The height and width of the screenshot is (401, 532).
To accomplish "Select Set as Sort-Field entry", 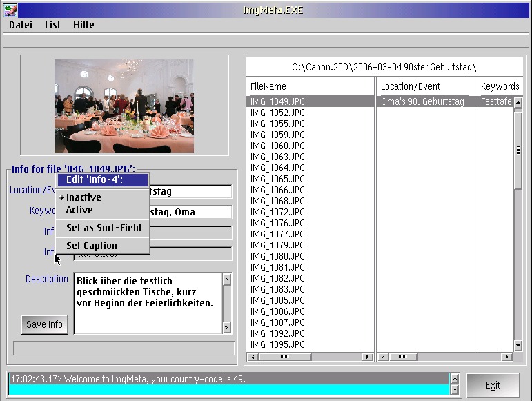I will pyautogui.click(x=103, y=228).
